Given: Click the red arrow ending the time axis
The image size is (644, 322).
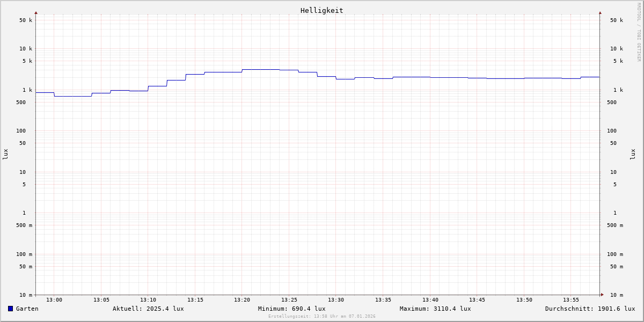Looking at the screenshot, I should point(602,295).
